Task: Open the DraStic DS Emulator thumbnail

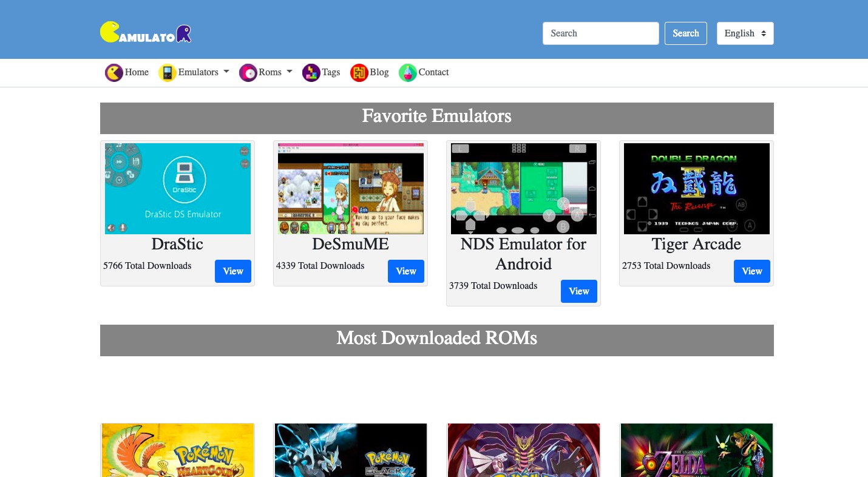Action: [x=178, y=189]
